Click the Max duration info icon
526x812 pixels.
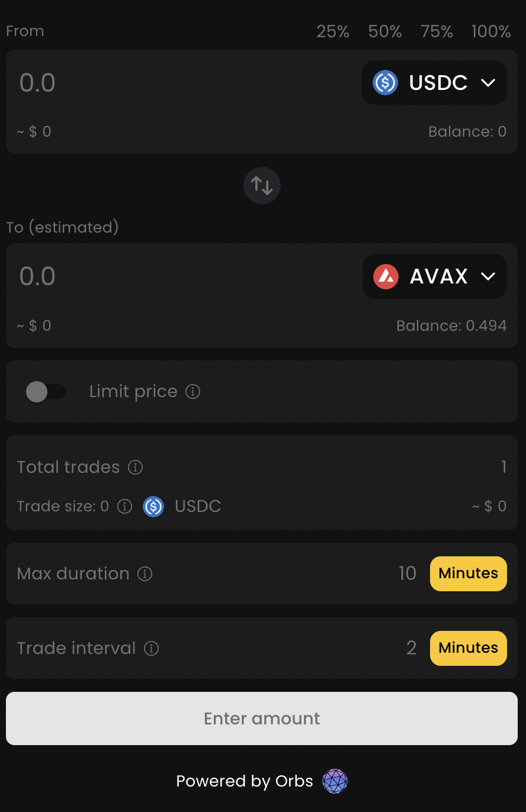[145, 573]
